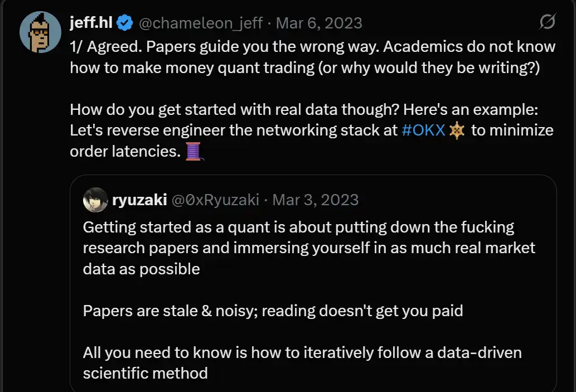
Task: Click the 'Let's reverse engineer the networking' line
Action: 234,130
